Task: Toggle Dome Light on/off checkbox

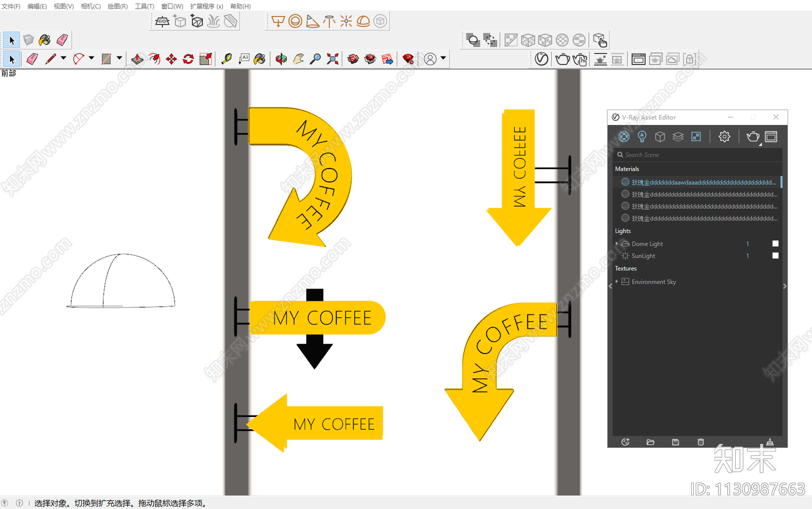Action: (x=775, y=244)
